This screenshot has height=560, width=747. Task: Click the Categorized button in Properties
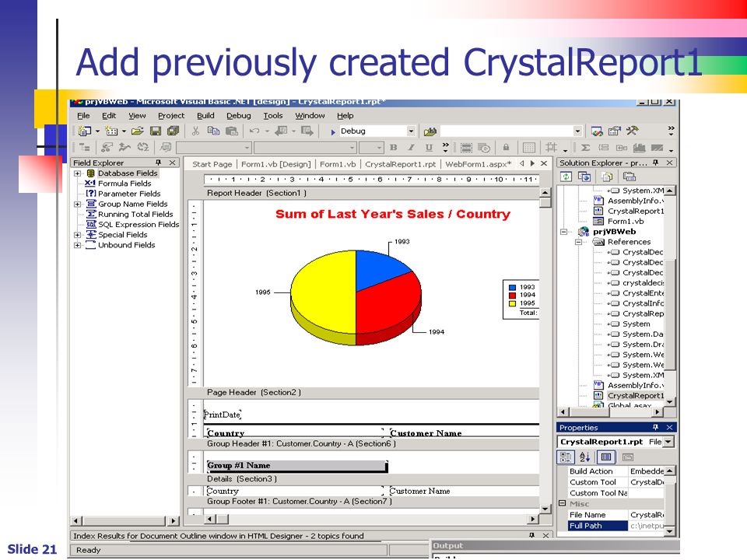tap(566, 457)
